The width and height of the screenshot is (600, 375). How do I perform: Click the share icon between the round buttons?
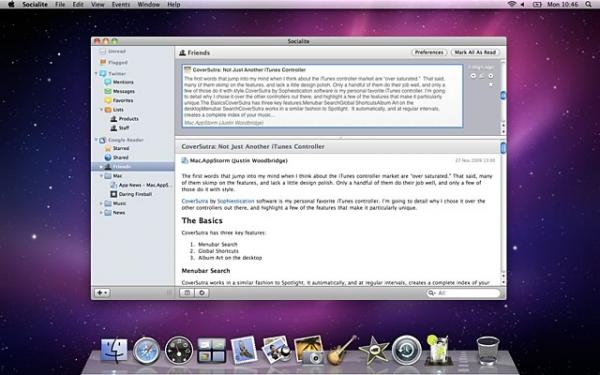coord(482,76)
